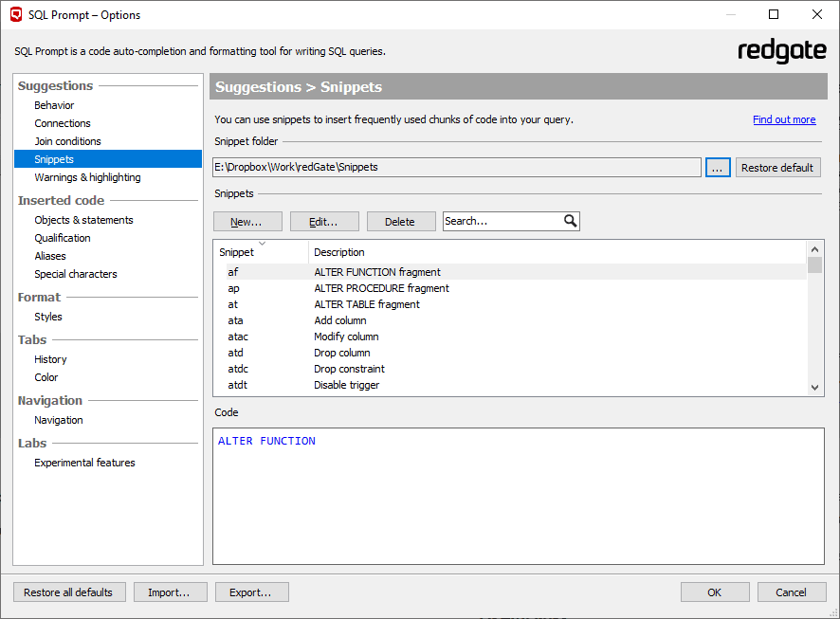Click the search magnifier icon
The width and height of the screenshot is (840, 619).
(570, 221)
